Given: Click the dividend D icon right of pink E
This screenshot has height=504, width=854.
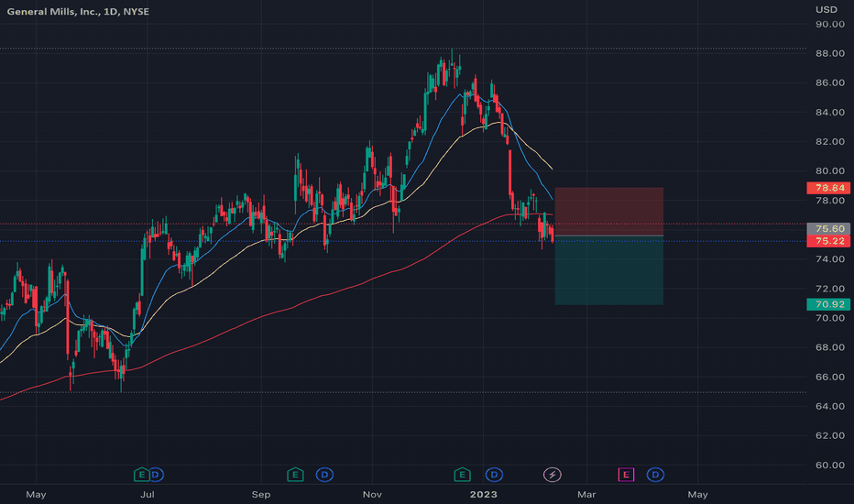Looking at the screenshot, I should [x=655, y=475].
